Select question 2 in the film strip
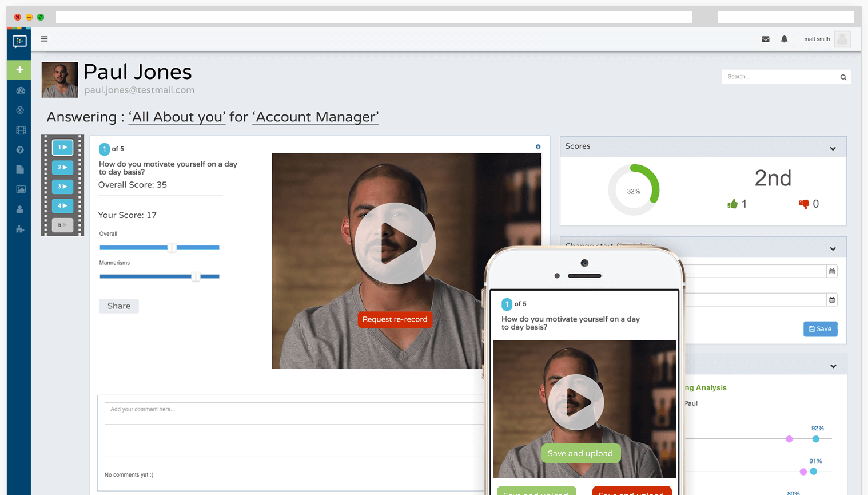This screenshot has width=868, height=495. tap(62, 167)
